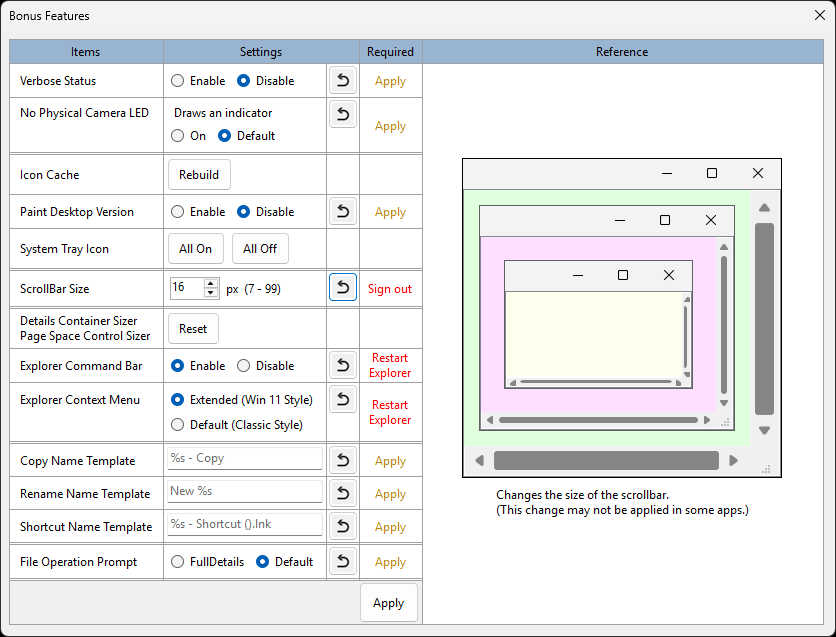The width and height of the screenshot is (836, 637).
Task: Click the scrollbar preview image in Reference
Action: pos(622,318)
